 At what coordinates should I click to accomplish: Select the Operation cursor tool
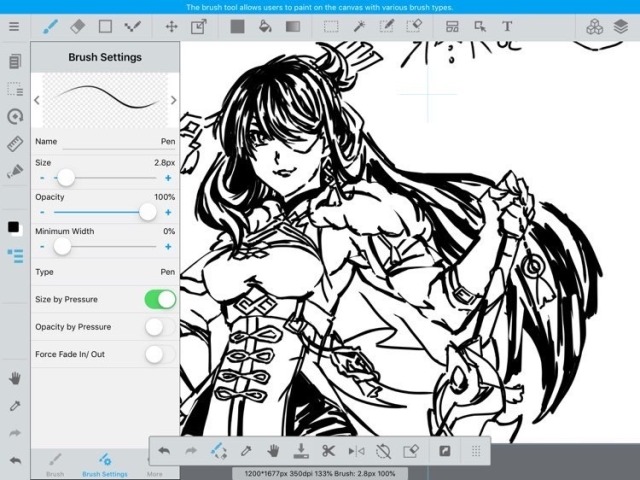480,27
